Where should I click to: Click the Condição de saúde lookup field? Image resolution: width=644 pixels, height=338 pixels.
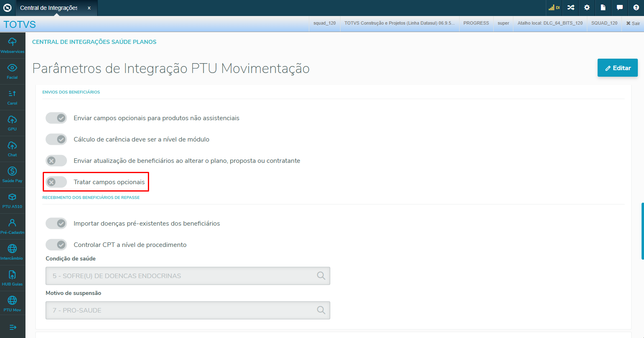[188, 276]
